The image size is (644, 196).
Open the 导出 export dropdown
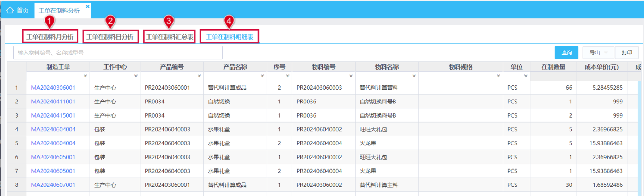point(598,53)
